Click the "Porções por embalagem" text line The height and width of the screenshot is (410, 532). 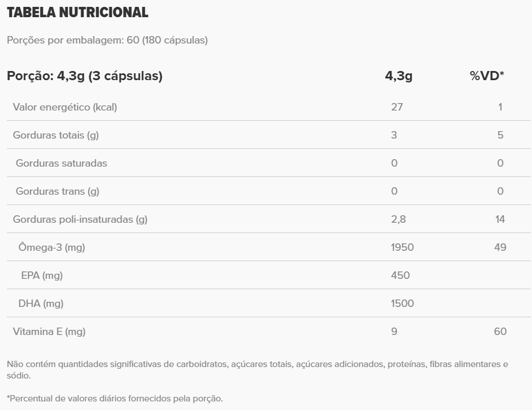tap(107, 41)
